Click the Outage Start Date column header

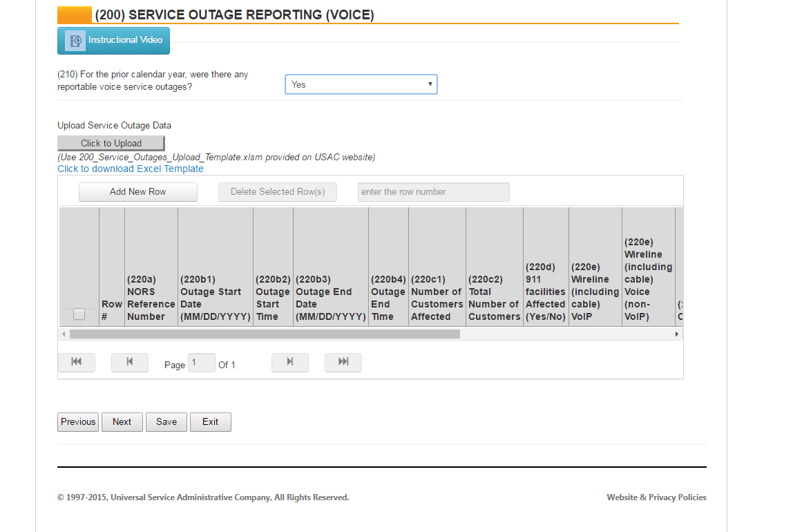coord(215,298)
